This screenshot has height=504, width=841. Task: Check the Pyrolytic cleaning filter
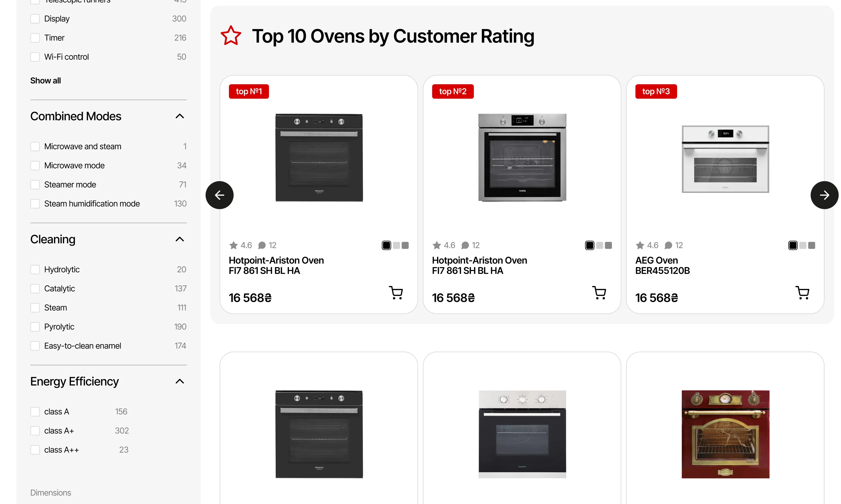[35, 327]
